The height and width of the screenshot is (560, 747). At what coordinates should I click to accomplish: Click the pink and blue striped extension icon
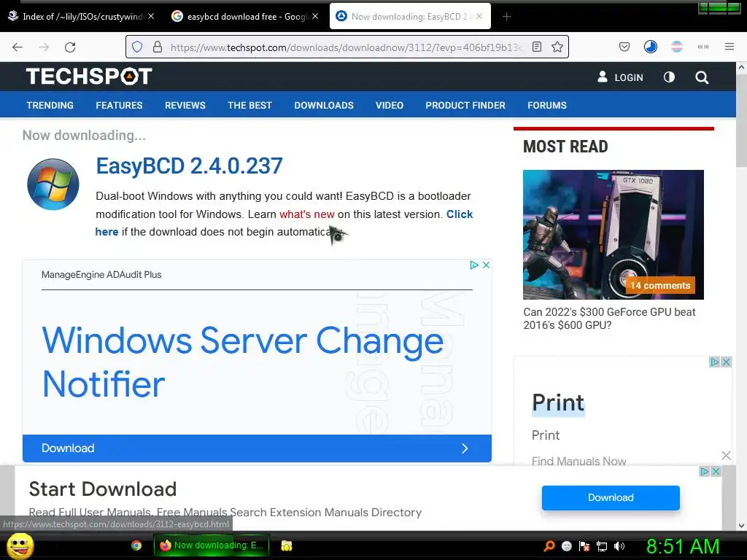(x=676, y=47)
